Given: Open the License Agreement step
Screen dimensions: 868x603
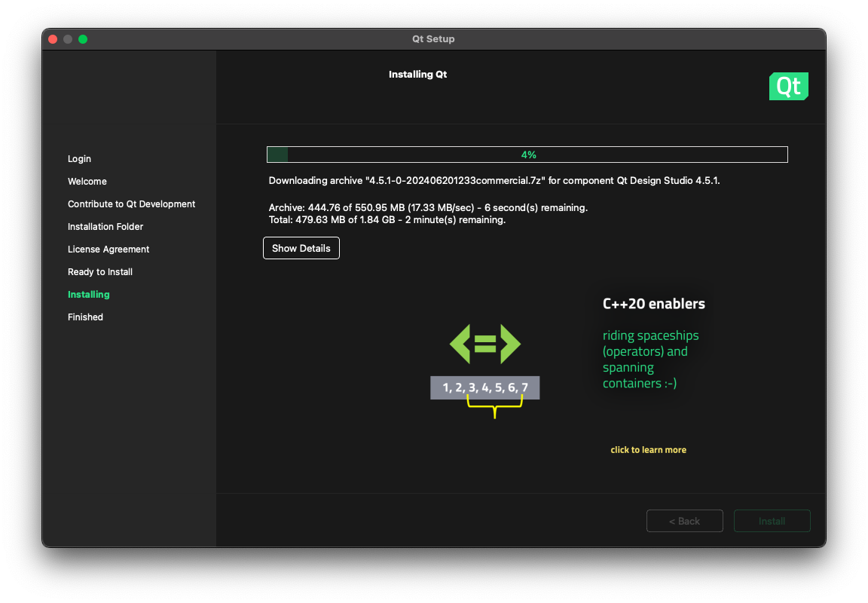Looking at the screenshot, I should click(x=108, y=249).
